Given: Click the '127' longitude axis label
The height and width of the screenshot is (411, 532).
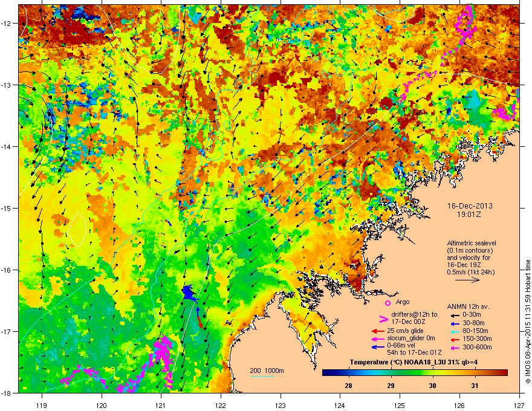Looking at the screenshot, I should [x=519, y=405].
